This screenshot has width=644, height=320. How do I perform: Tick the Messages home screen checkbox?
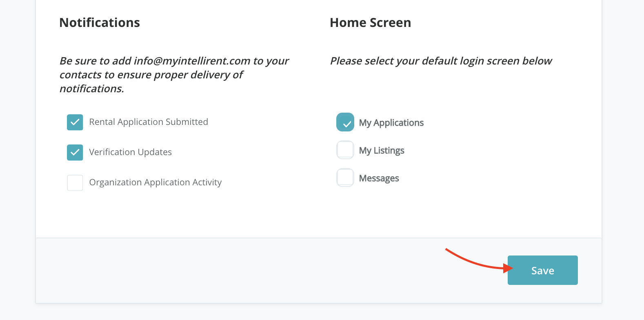pyautogui.click(x=345, y=178)
